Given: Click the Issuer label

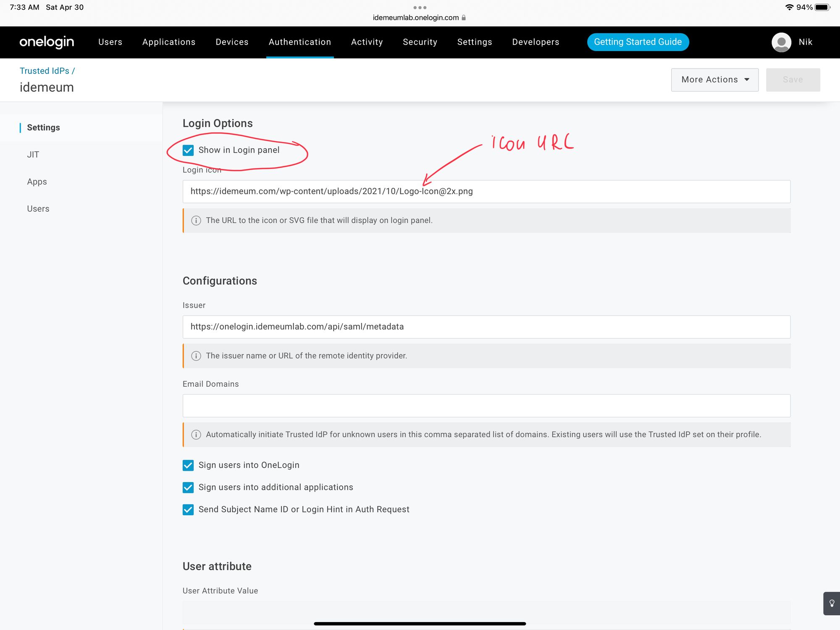Looking at the screenshot, I should click(x=194, y=306).
